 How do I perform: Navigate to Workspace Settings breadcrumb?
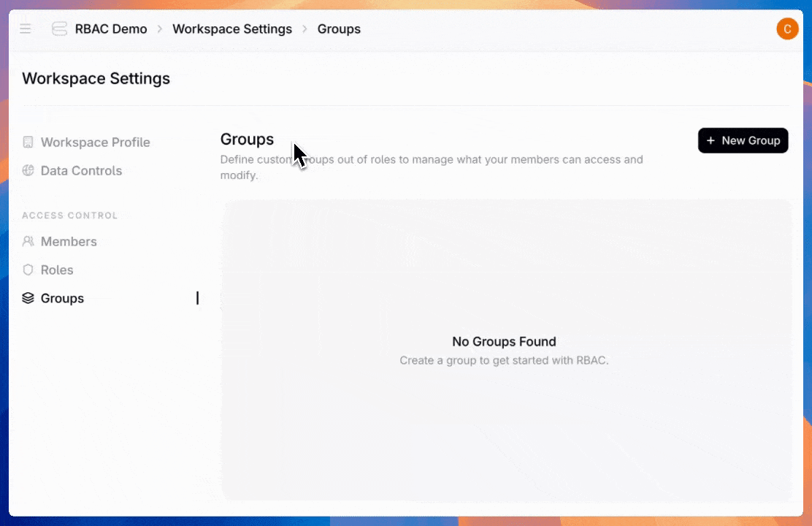tap(232, 29)
